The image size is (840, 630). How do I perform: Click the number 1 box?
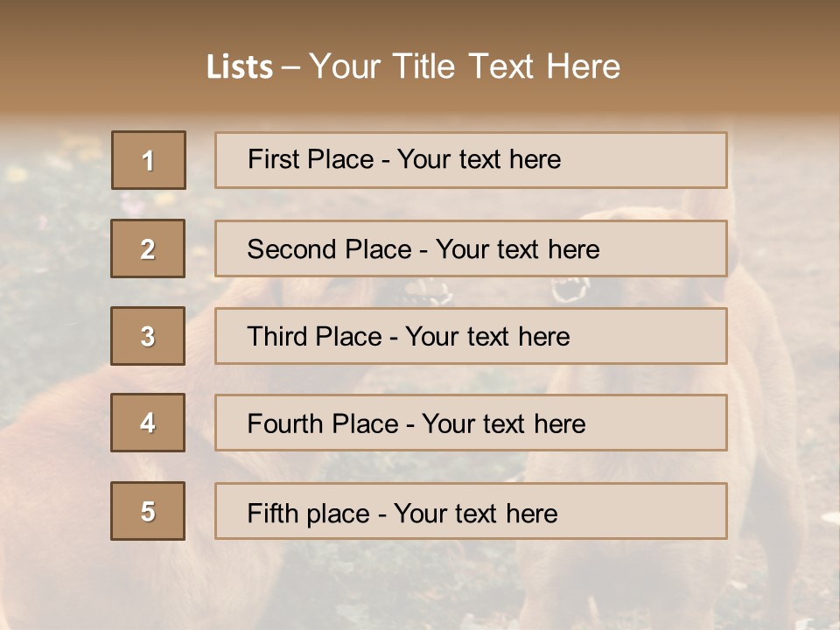(x=149, y=160)
